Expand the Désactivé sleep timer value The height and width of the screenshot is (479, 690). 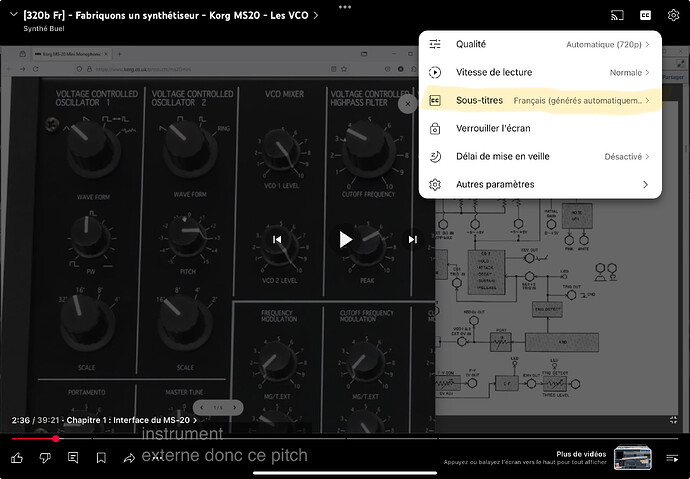[627, 157]
